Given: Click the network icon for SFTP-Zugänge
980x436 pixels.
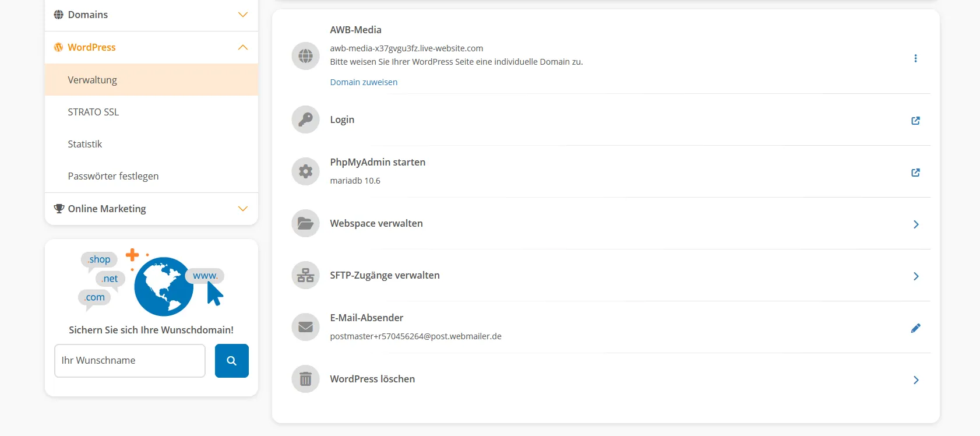Looking at the screenshot, I should tap(305, 275).
